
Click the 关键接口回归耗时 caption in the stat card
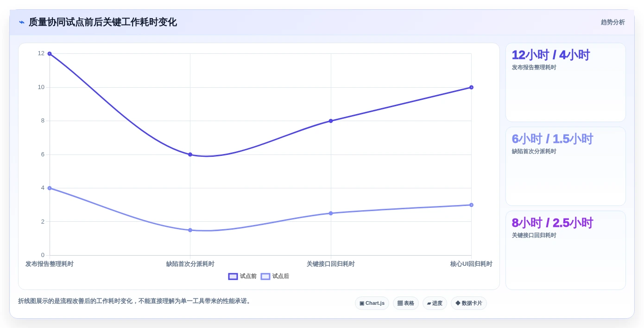click(x=534, y=235)
